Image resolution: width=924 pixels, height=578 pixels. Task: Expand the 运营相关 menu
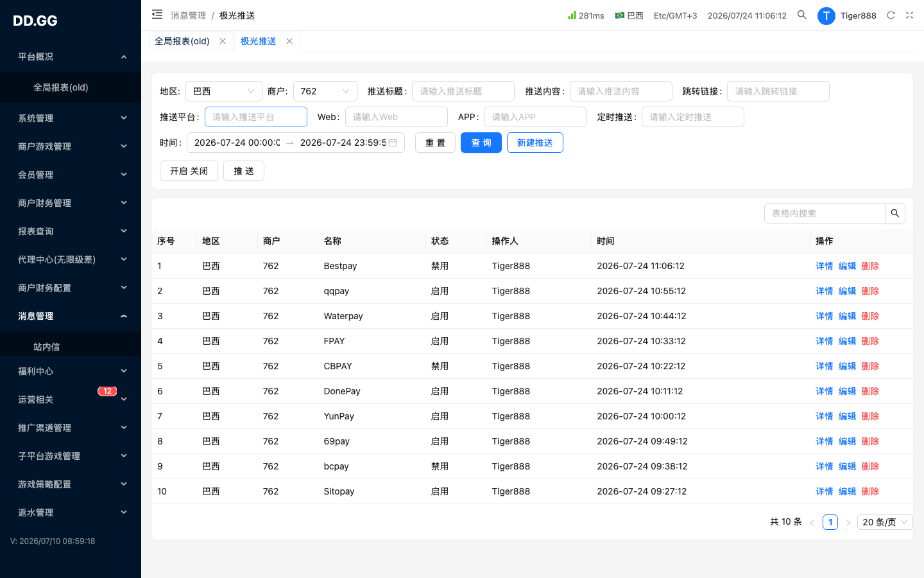tap(71, 399)
